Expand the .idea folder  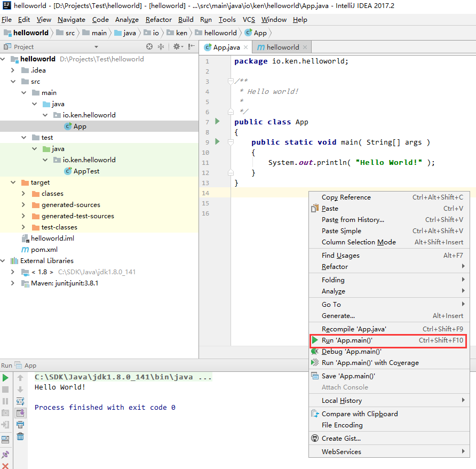(x=12, y=70)
